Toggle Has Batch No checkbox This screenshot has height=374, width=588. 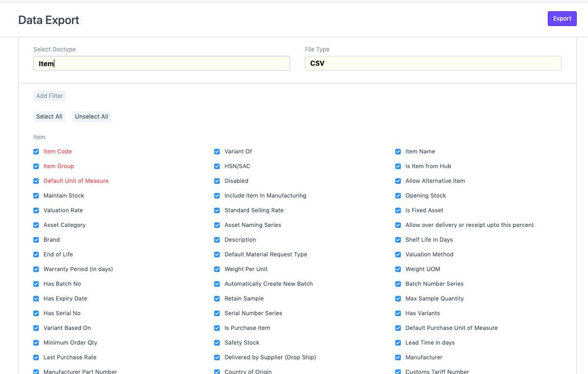[36, 284]
